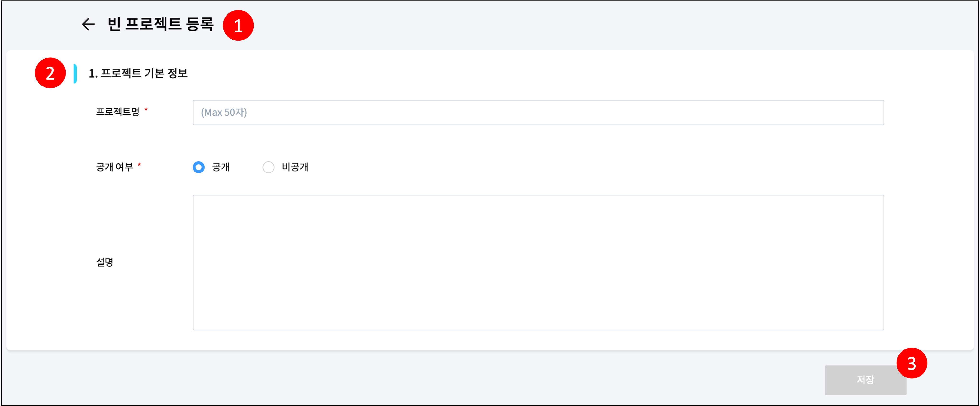
Task: Click the 공개 여부 field label
Action: [114, 167]
